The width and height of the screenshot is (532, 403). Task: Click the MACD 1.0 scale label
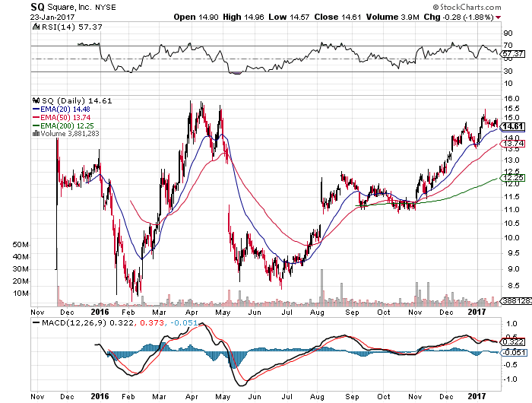click(x=511, y=324)
